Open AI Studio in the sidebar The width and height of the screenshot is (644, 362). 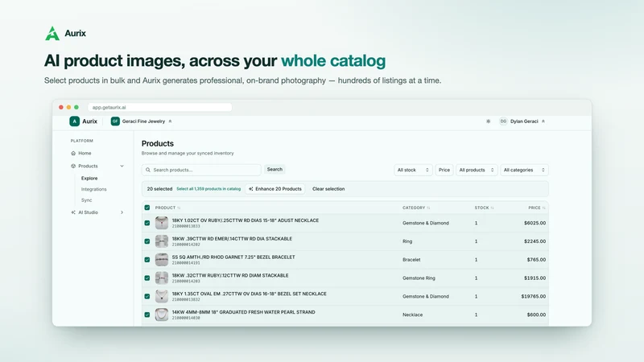click(x=88, y=212)
